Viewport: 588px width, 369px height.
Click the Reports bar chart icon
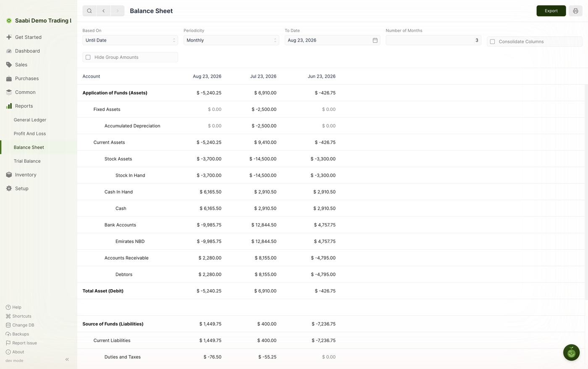9,106
